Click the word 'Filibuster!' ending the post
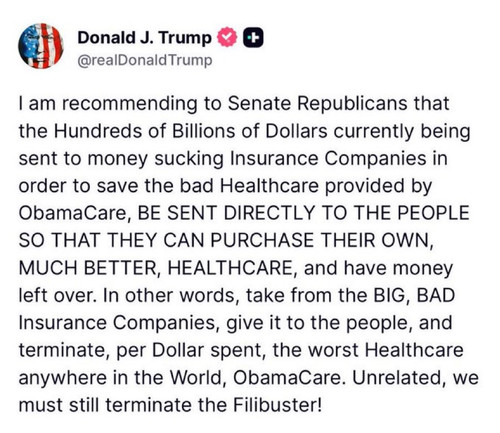 click(277, 405)
